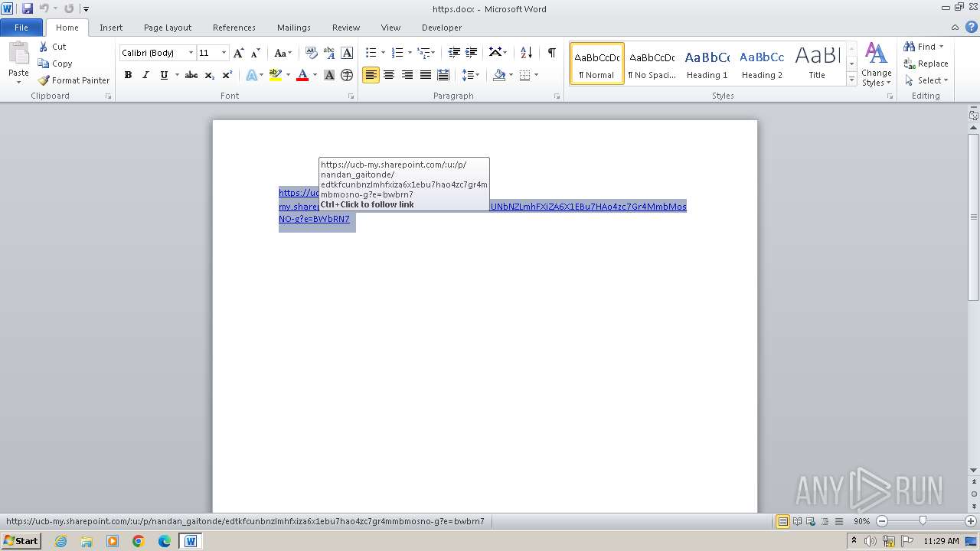Open the Select dropdown in Editing

(926, 80)
